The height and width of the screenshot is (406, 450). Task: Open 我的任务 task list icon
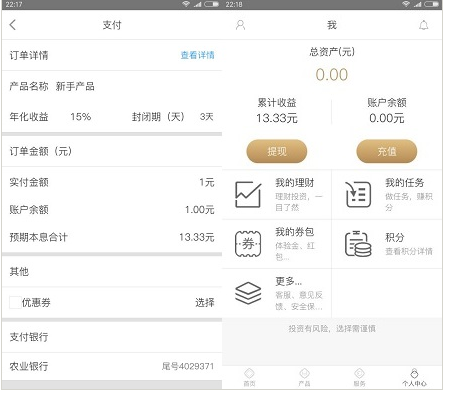click(x=358, y=194)
